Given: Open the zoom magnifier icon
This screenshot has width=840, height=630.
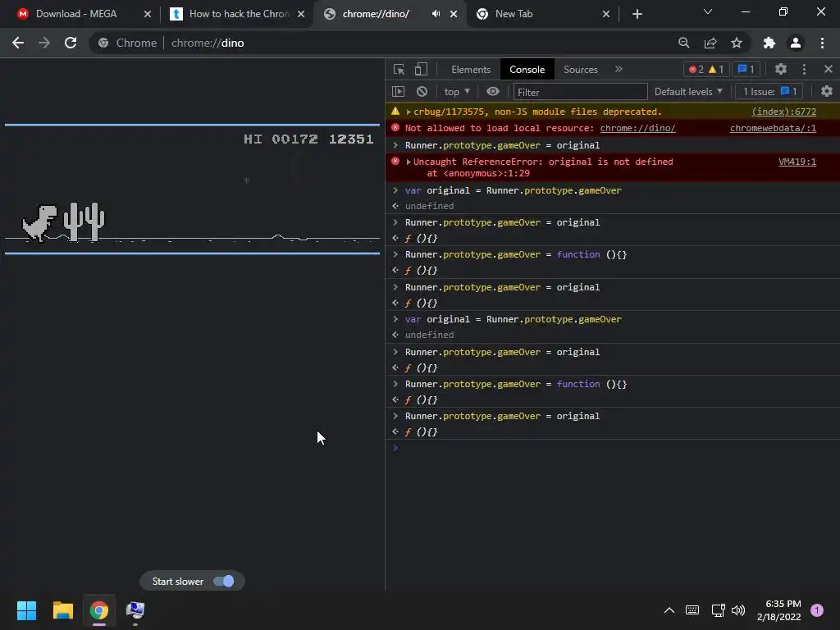Looking at the screenshot, I should 683,43.
